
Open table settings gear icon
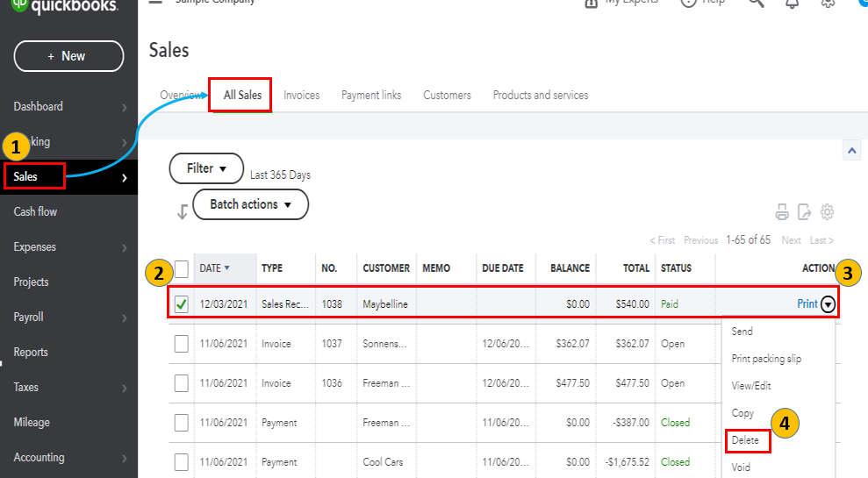[827, 212]
